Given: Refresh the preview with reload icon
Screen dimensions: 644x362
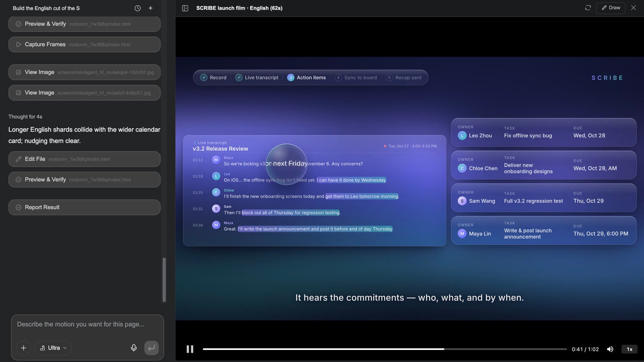Looking at the screenshot, I should [588, 8].
